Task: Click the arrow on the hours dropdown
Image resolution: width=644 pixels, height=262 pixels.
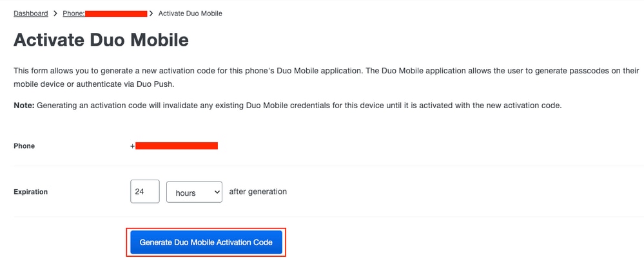Action: 216,192
